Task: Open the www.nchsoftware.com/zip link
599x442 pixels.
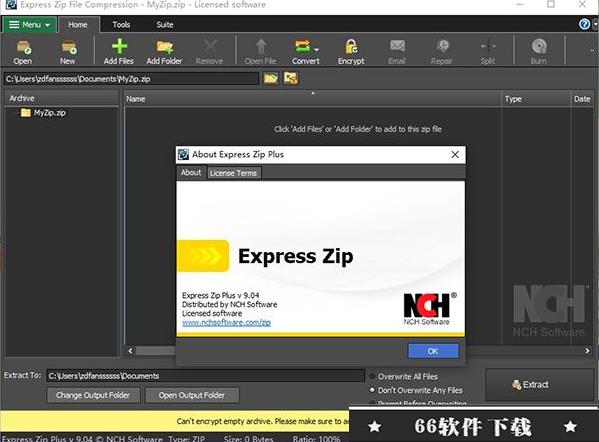Action: (227, 322)
